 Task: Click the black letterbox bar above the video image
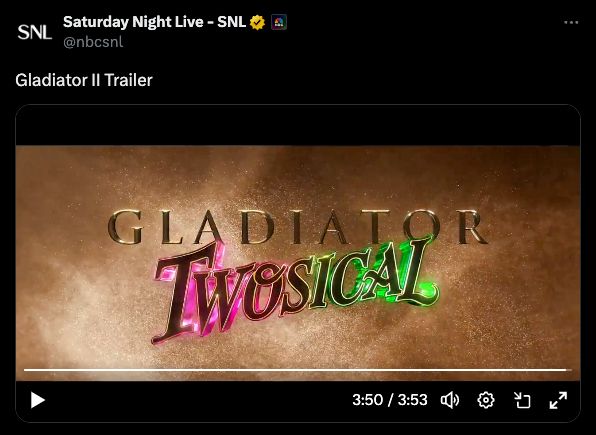tap(298, 125)
